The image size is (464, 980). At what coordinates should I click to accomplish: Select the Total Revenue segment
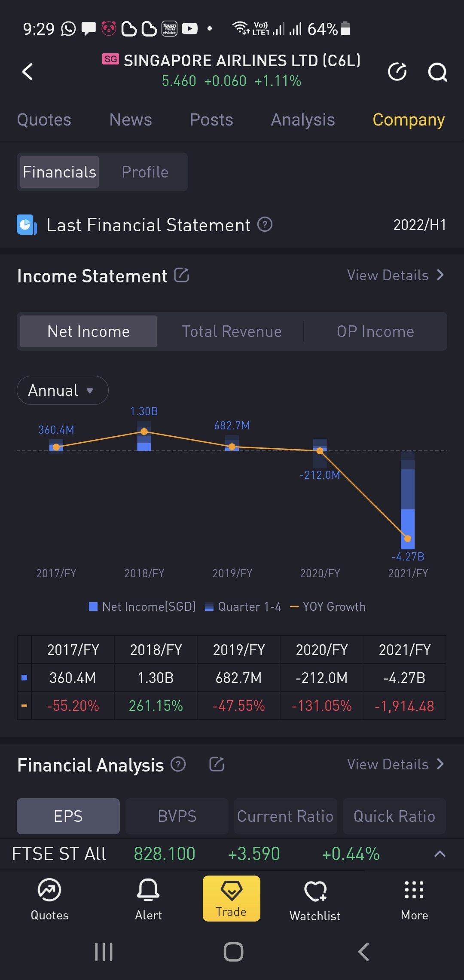pyautogui.click(x=232, y=331)
